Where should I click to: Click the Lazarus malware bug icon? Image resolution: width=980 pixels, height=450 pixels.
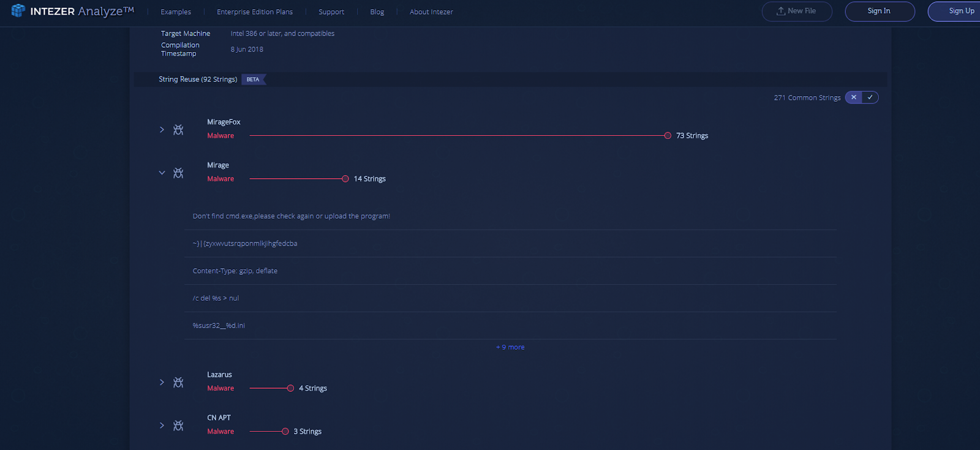click(178, 383)
